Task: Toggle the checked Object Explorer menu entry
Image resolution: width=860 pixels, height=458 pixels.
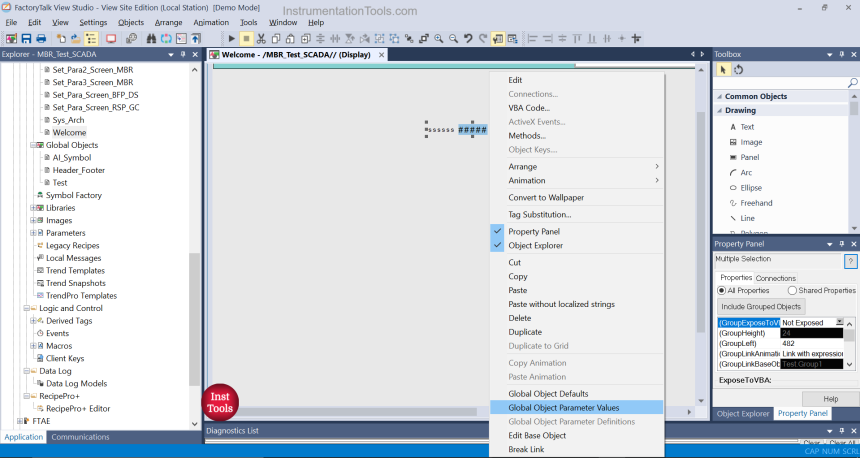Action: (x=576, y=245)
